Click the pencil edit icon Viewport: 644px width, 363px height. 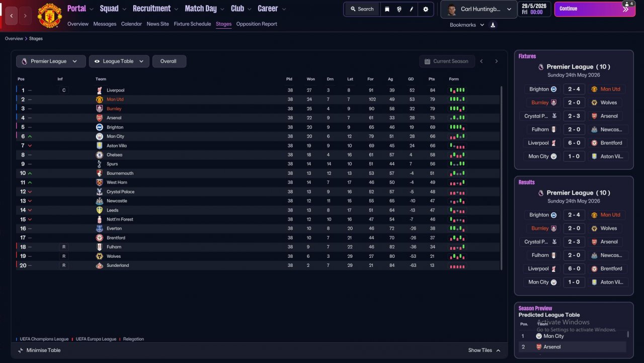(x=412, y=9)
